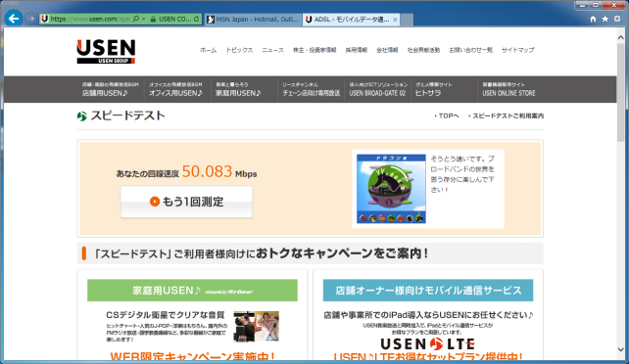629x364 pixels.
Task: Switch to the MSN Japan tab
Action: click(253, 20)
